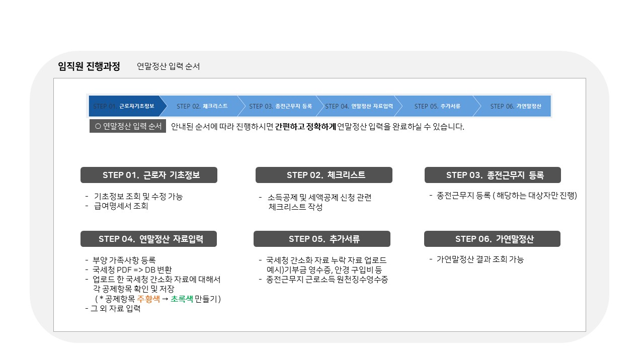
Task: Click the STEP 04 연말정산 자료입력 header
Action: pos(148,239)
